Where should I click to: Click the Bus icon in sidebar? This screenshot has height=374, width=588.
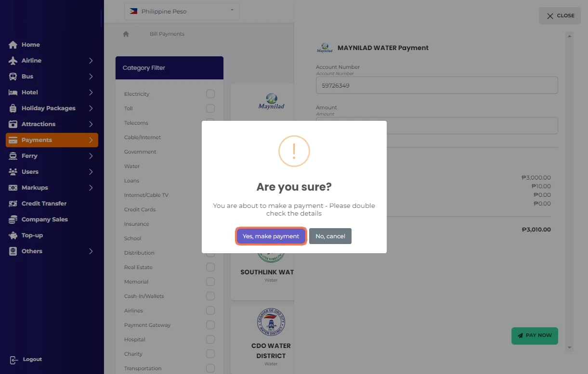click(13, 77)
